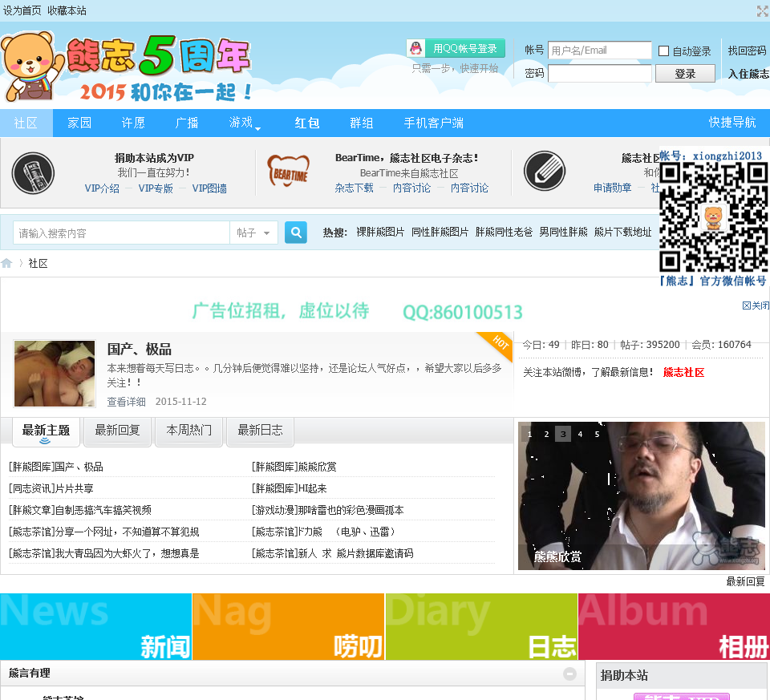Switch to the 最新日志 tab

(260, 432)
